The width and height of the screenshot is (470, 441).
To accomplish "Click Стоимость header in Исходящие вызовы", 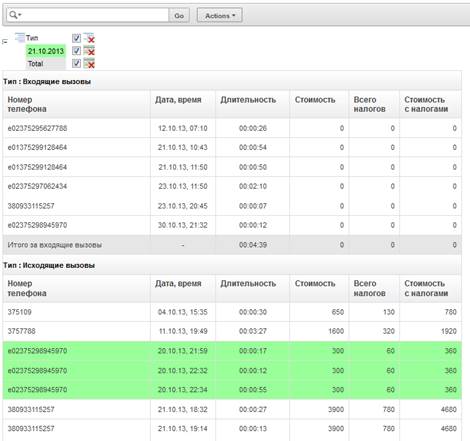I will pyautogui.click(x=315, y=284).
